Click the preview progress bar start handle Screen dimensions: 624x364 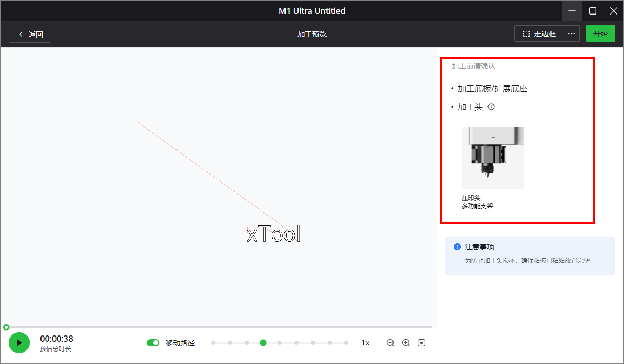coord(6,327)
